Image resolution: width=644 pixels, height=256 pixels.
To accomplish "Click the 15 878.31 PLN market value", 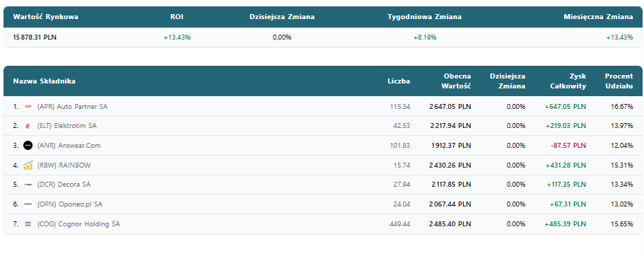I will [35, 37].
